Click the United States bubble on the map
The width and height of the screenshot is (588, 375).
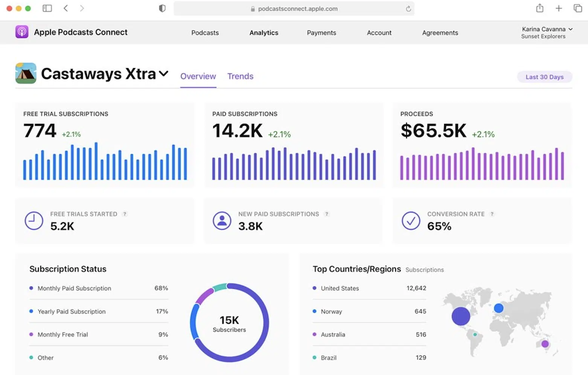461,316
